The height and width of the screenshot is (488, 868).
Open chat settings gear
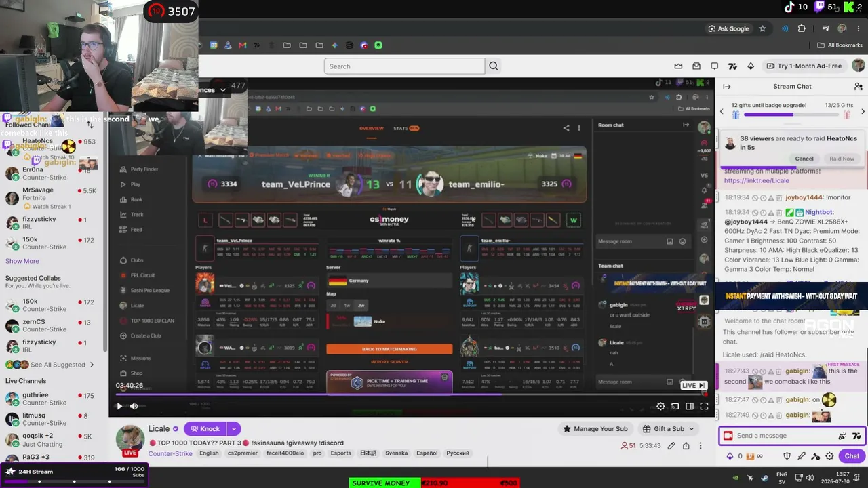point(829,456)
